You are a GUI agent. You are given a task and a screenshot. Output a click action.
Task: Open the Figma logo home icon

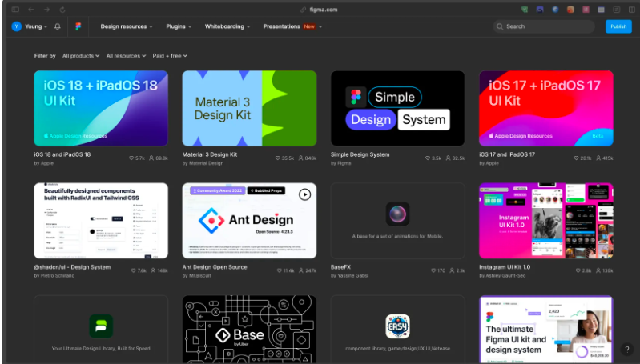(78, 26)
